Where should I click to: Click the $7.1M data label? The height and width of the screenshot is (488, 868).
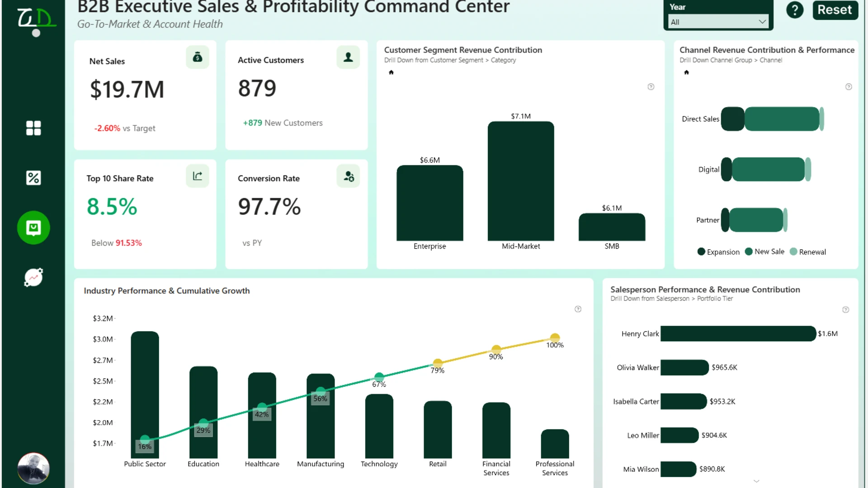(521, 116)
